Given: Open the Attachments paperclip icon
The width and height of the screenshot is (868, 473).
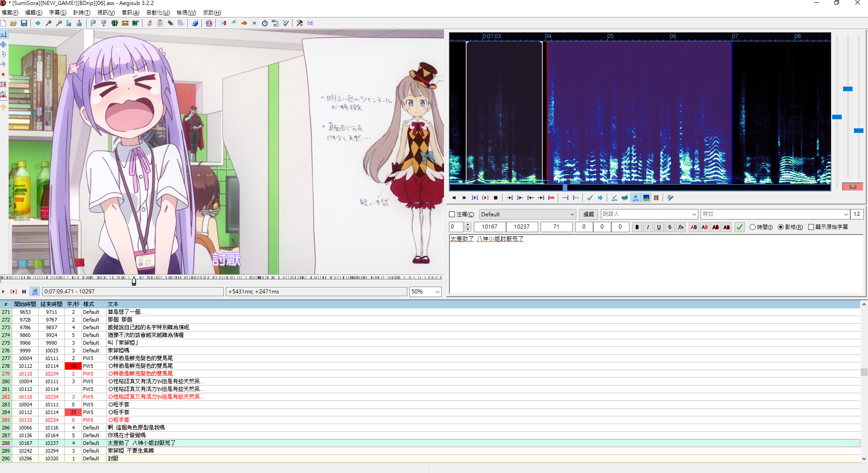Looking at the screenshot, I should 170,23.
